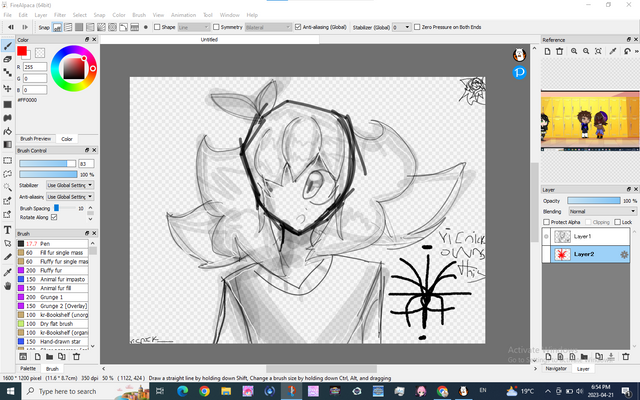Zoom in on the Reference image
640x400 pixels.
(x=574, y=51)
